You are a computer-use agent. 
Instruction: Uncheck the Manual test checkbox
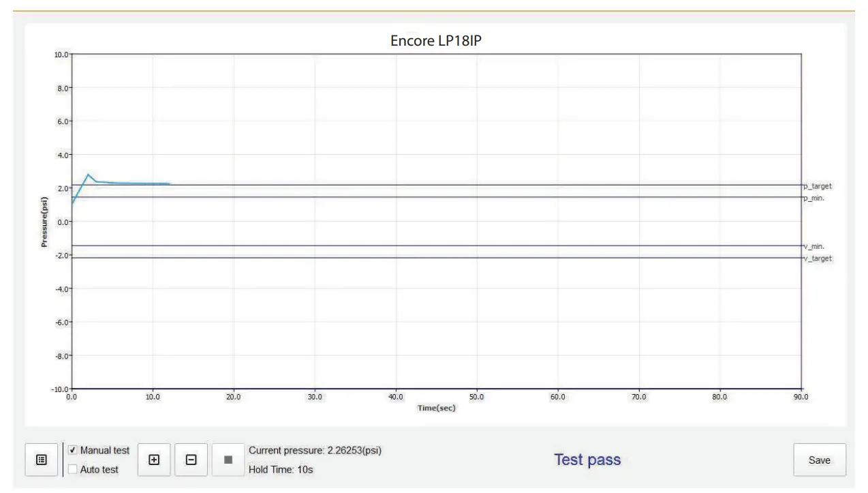tap(73, 451)
